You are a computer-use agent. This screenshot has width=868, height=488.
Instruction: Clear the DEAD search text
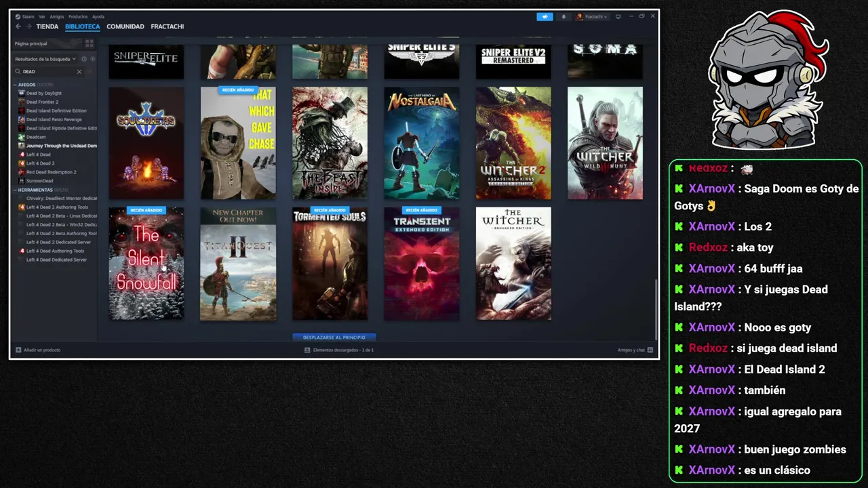pyautogui.click(x=79, y=71)
